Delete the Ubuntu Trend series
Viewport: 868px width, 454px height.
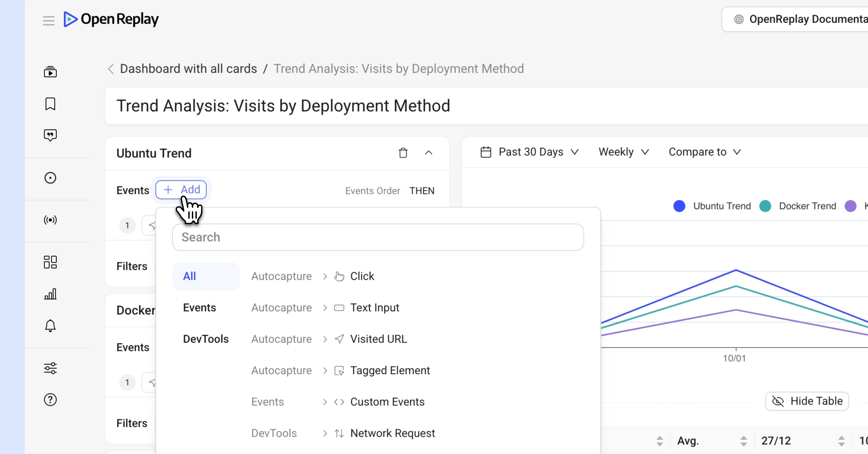click(x=403, y=153)
